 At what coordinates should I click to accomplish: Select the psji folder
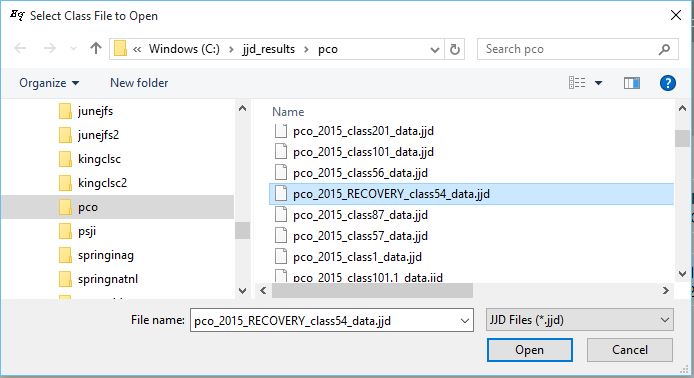coord(87,231)
